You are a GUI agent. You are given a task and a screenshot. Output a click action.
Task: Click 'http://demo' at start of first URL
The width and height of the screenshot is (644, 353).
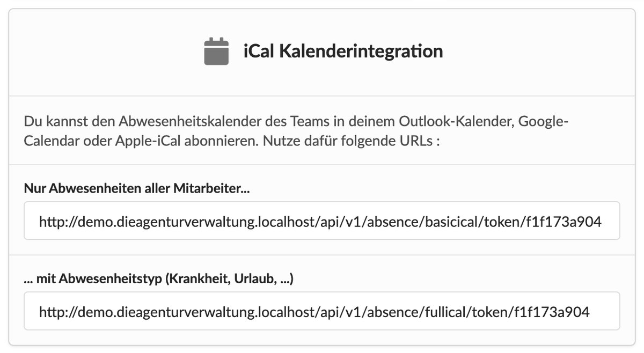point(69,221)
